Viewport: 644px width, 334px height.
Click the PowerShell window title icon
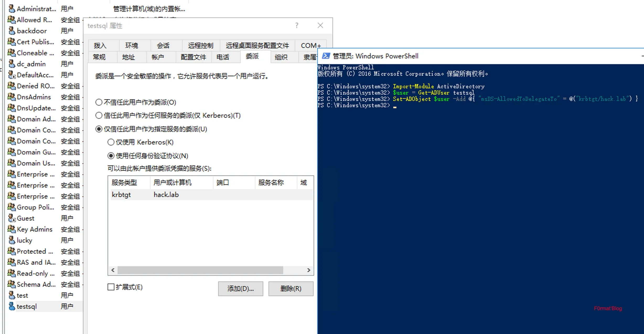click(326, 56)
